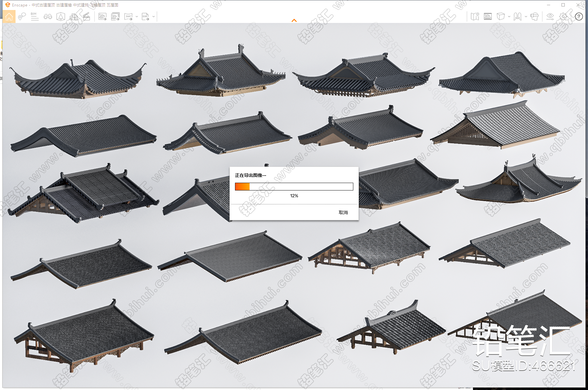The height and width of the screenshot is (390, 588).
Task: Open view management binoculars icon
Action: point(48,16)
